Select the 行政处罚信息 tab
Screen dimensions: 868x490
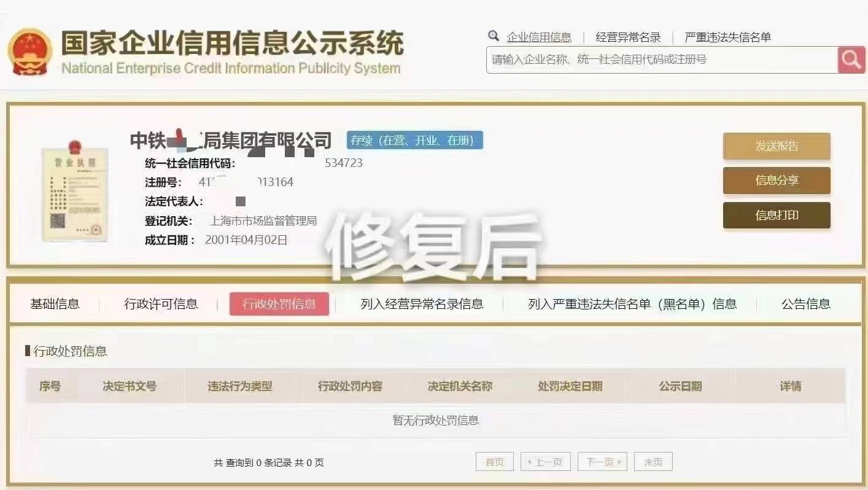[279, 303]
